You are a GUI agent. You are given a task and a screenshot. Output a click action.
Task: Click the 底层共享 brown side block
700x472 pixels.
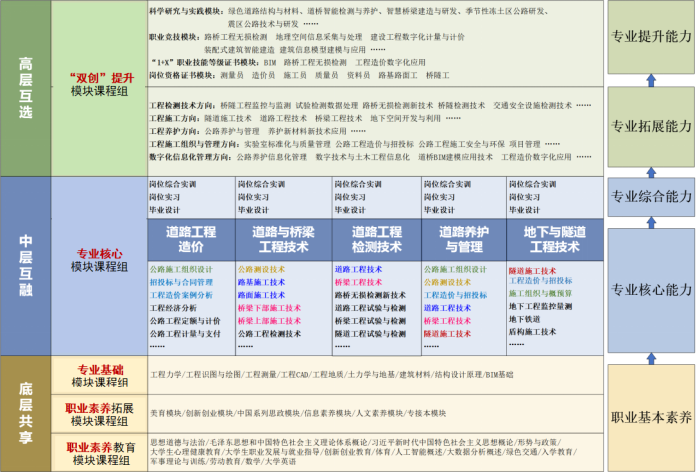point(25,411)
